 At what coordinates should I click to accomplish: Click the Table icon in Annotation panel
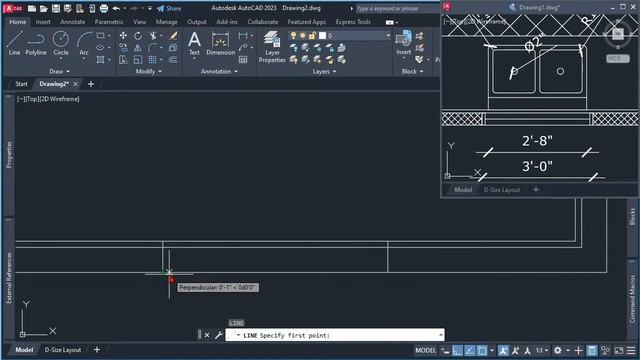(x=243, y=60)
